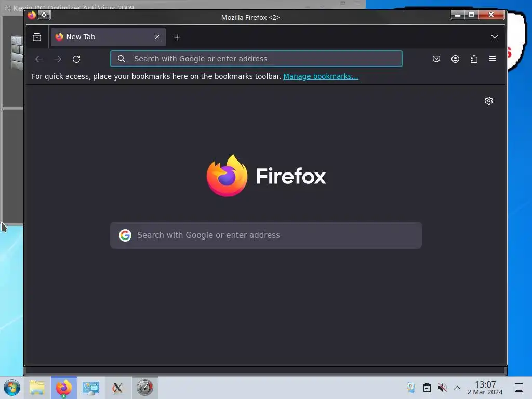Open the Extensions puzzle icon
Viewport: 532px width, 399px height.
click(x=474, y=59)
